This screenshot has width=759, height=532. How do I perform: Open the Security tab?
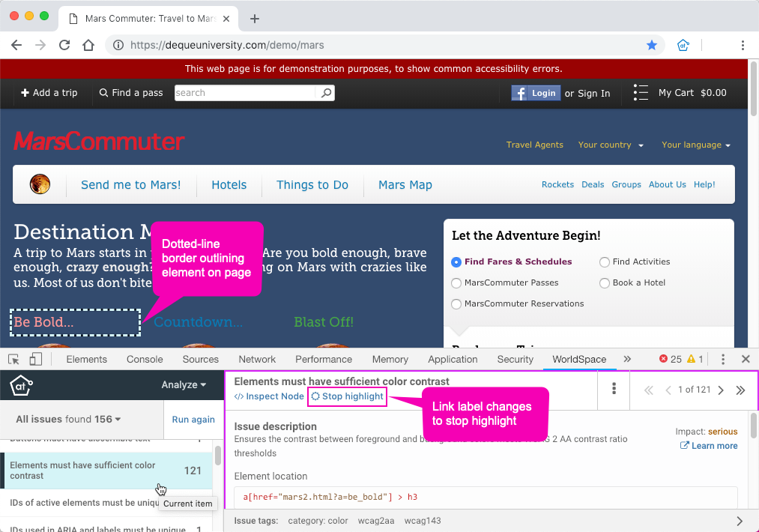[515, 359]
